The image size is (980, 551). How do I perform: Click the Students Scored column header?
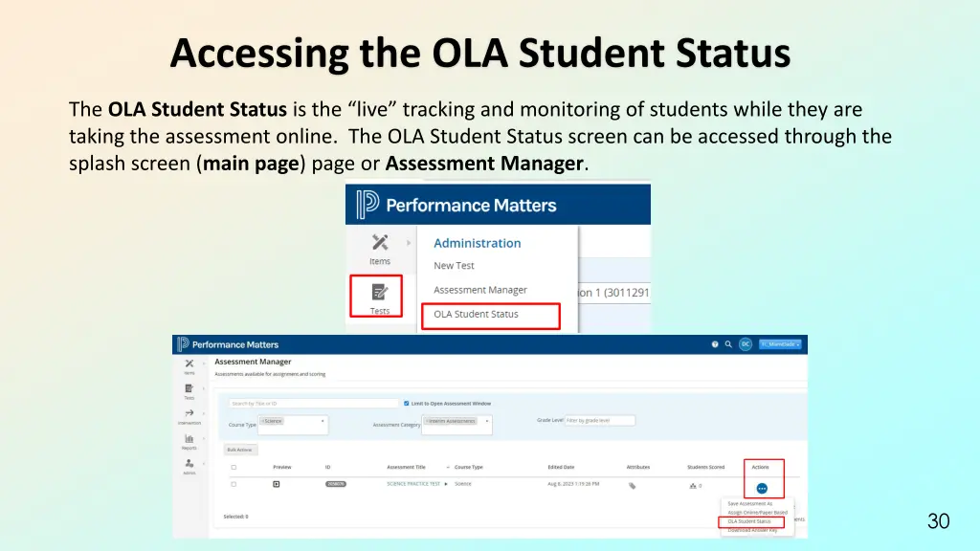click(705, 467)
